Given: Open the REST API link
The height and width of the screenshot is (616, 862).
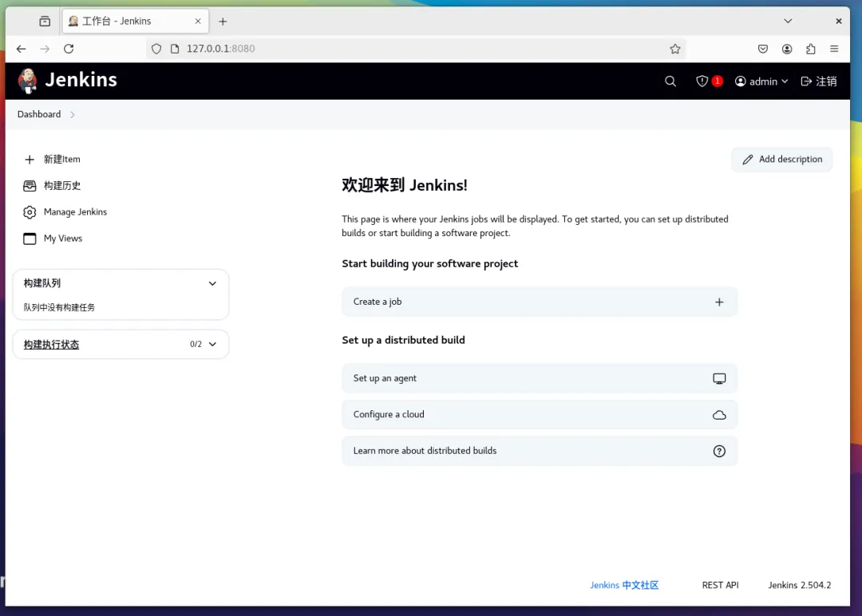Looking at the screenshot, I should 720,585.
